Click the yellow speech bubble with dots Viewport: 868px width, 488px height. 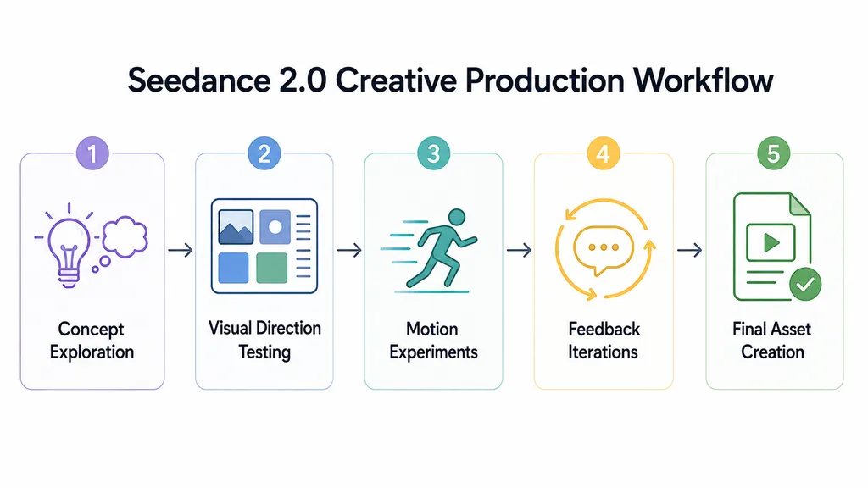(x=604, y=250)
